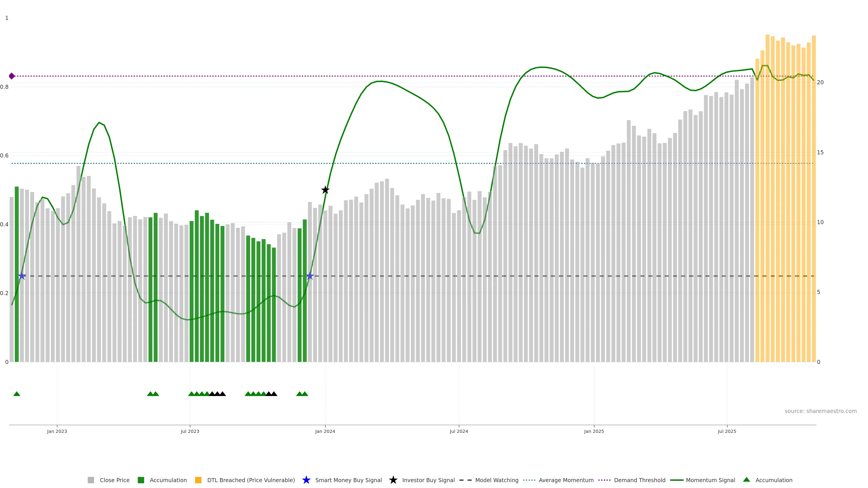Click the purple diamond marker on Demand Threshold line

click(12, 76)
